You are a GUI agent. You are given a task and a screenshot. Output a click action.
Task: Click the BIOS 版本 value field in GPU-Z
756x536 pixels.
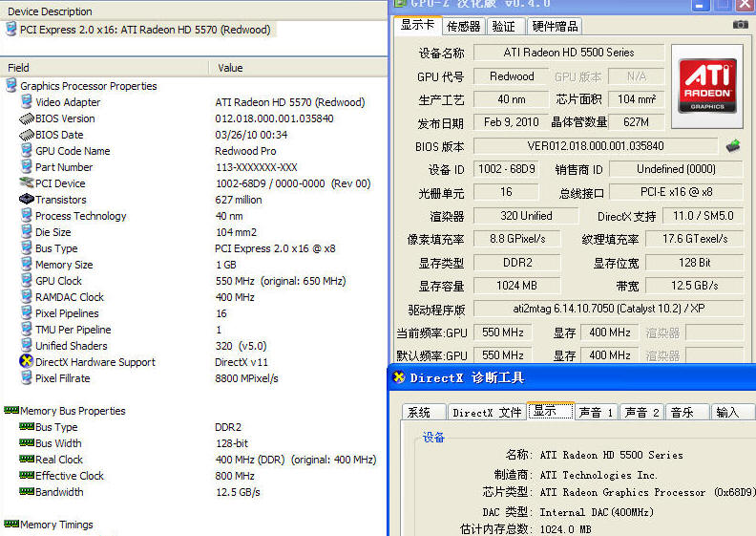[x=596, y=145]
